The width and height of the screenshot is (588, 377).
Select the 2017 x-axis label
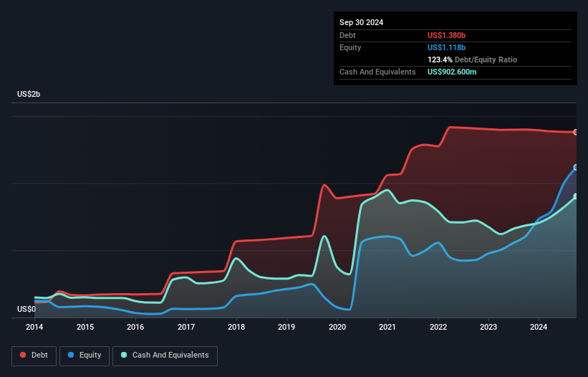[x=186, y=327]
